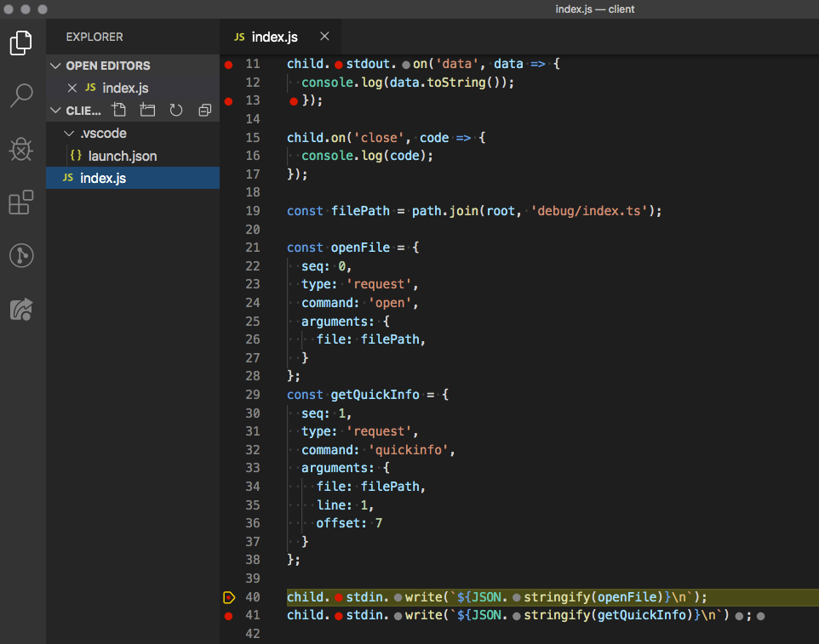Collapse all folders in the Explorer
Viewport: 819px width, 644px height.
click(203, 110)
